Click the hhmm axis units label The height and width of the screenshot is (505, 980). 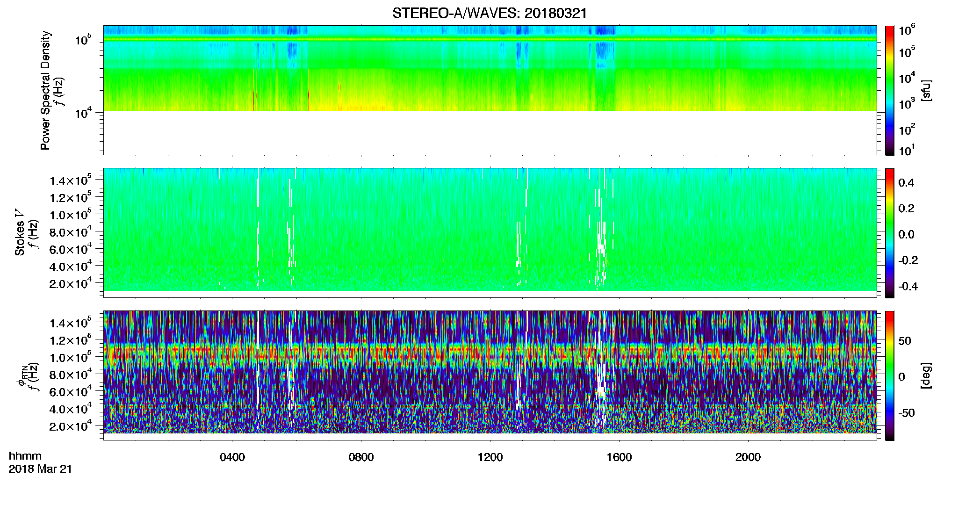coord(25,456)
